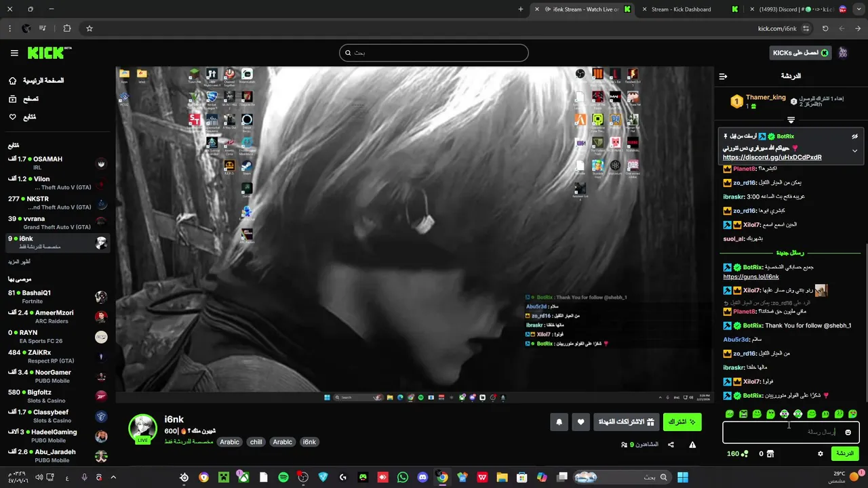Click the report warning triangle icon
The height and width of the screenshot is (488, 868).
[x=692, y=445]
